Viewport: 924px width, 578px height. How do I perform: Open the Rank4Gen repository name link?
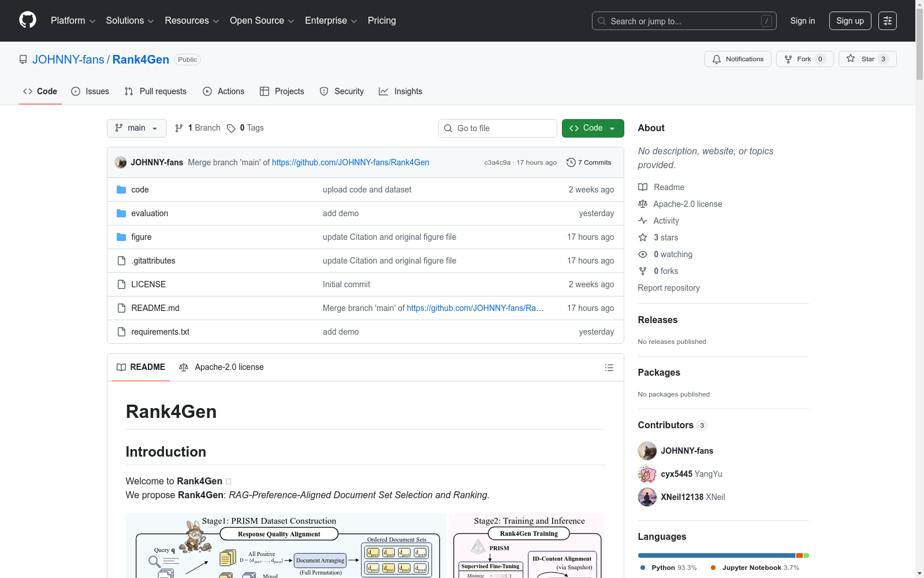pos(141,60)
